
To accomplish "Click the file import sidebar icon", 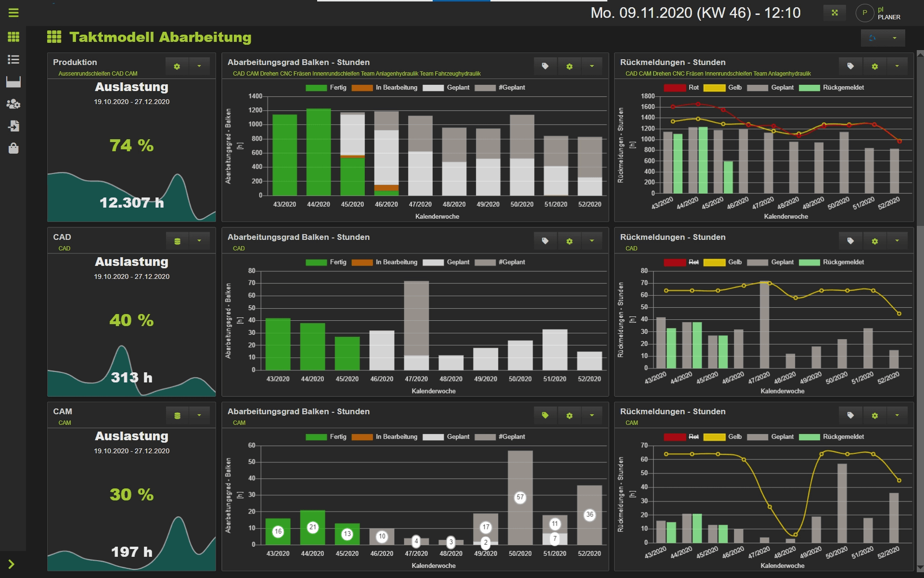I will (13, 126).
